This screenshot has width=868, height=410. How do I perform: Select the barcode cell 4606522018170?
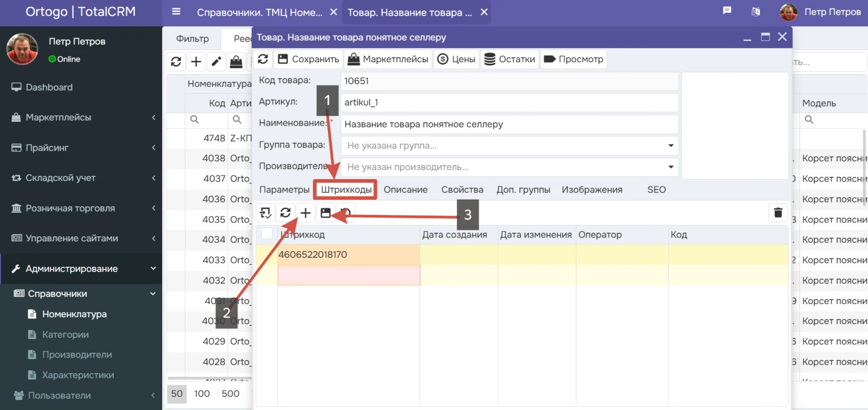348,255
